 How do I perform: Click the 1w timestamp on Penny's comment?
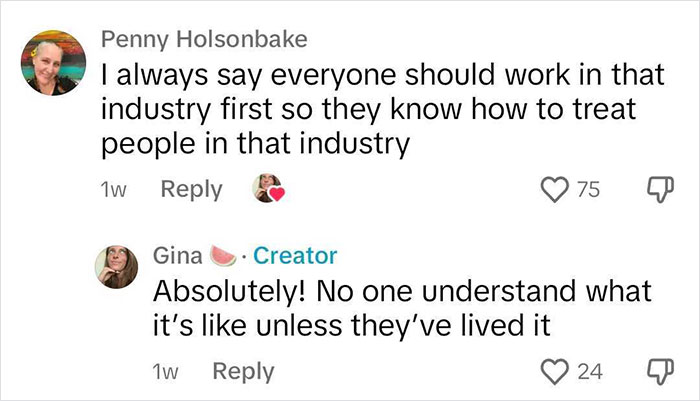pyautogui.click(x=116, y=190)
